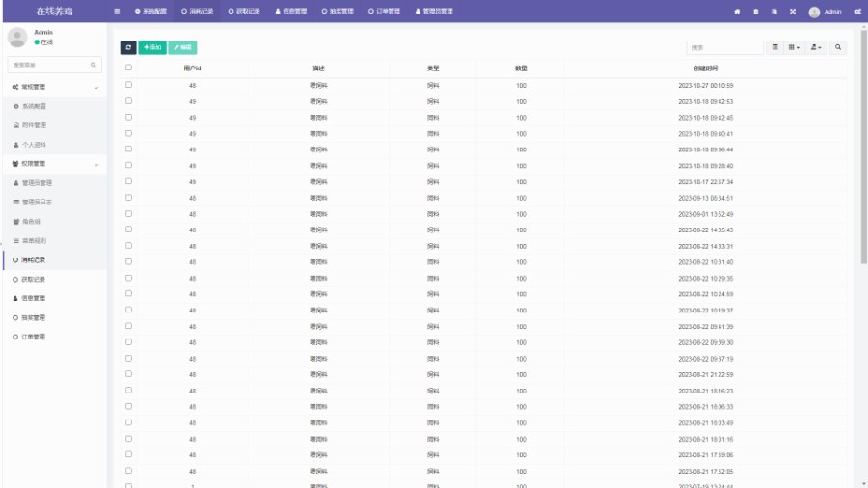Viewport: 868px width, 488px height.
Task: Click the file icon of sidebar 附件管理
Action: [16, 125]
